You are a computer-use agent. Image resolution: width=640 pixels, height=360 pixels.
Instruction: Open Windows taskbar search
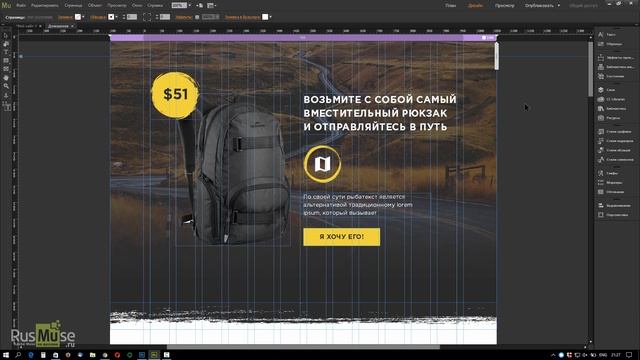click(18, 355)
